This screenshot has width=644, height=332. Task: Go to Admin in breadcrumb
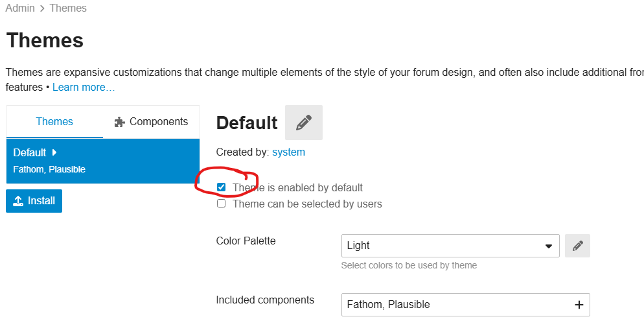(x=20, y=8)
